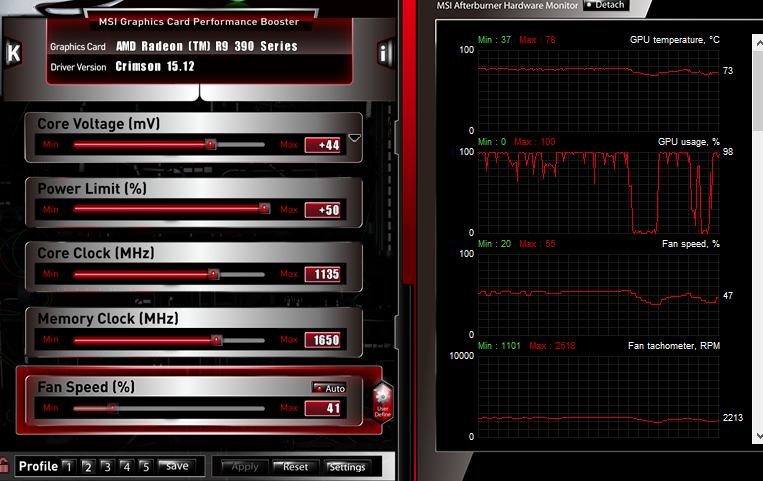Screen dimensions: 763x481
Task: Toggle the fan speed Auto button
Action: pos(329,388)
